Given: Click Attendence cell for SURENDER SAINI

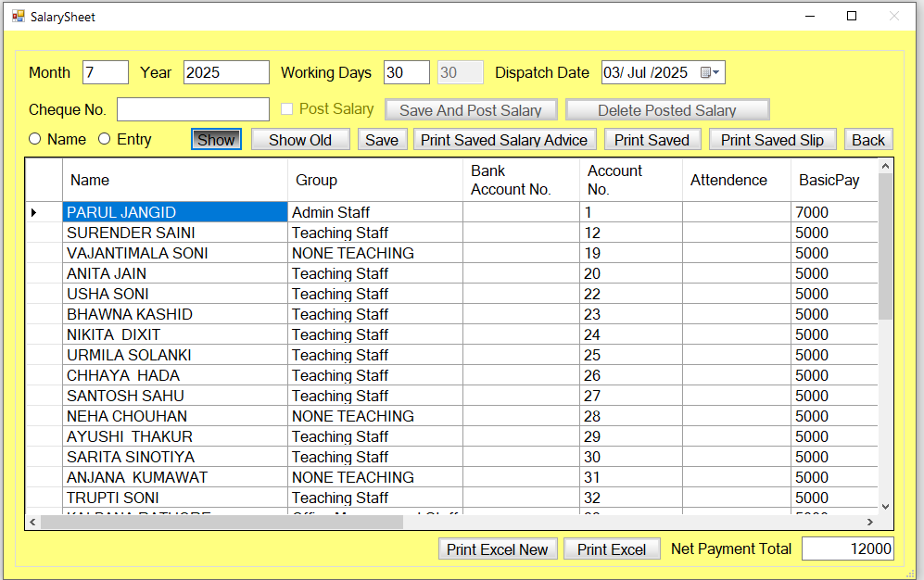Looking at the screenshot, I should pyautogui.click(x=737, y=233).
